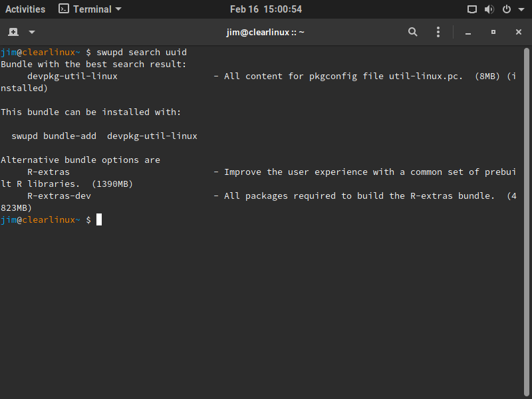532x399 pixels.
Task: Minimize the terminal window
Action: point(468,32)
